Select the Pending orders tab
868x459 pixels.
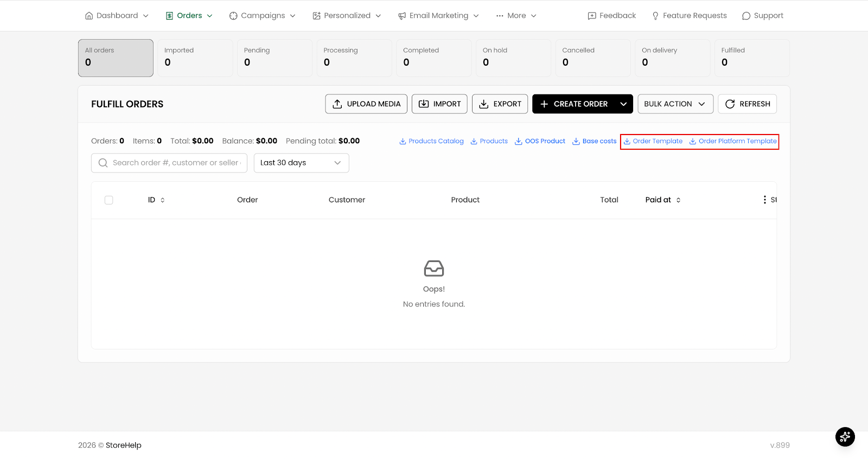tap(275, 58)
